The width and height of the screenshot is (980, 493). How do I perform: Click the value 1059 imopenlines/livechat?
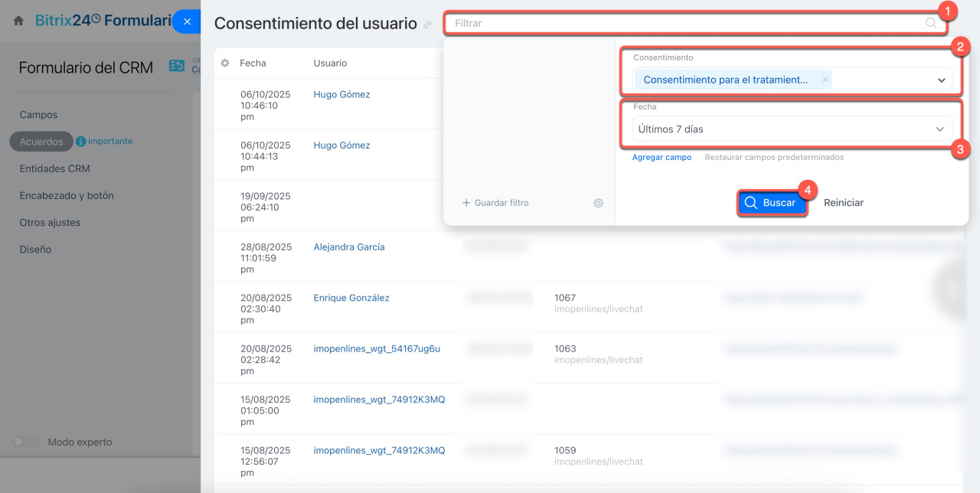coord(599,455)
